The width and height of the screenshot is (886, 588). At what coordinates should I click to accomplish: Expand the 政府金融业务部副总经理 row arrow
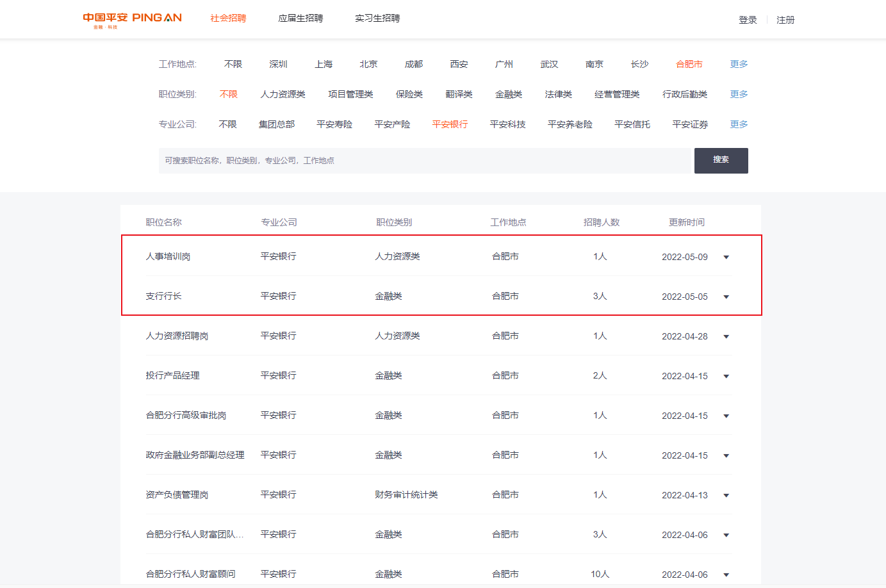coord(726,456)
